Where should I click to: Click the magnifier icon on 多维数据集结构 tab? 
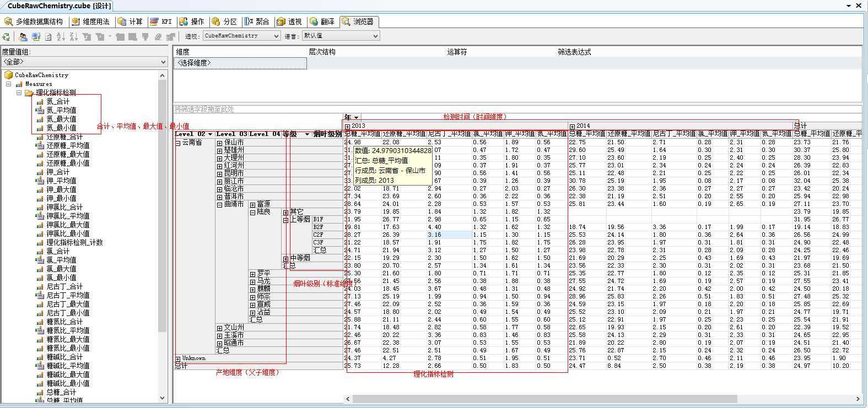9,21
